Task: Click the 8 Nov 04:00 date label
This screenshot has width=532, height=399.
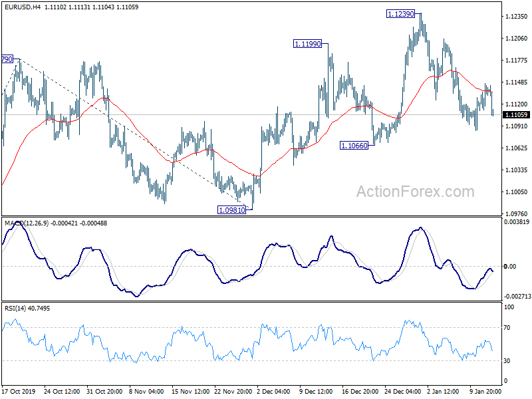Action: (146, 392)
